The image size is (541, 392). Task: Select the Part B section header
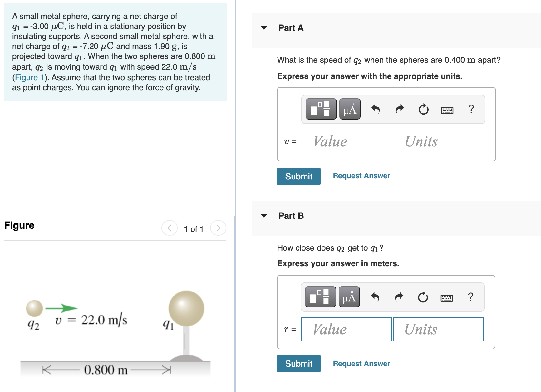click(291, 215)
